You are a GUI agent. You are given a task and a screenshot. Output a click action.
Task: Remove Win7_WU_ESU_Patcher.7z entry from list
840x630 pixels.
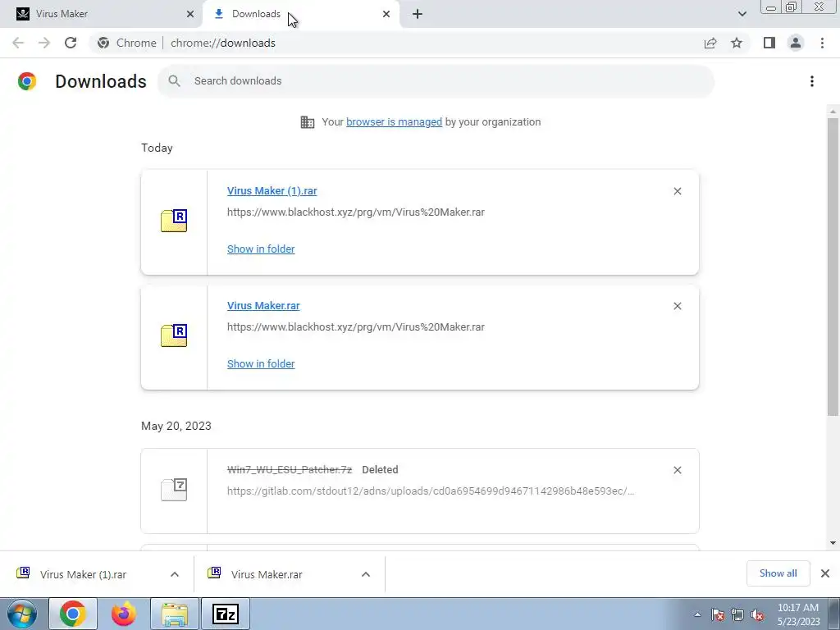pyautogui.click(x=678, y=470)
